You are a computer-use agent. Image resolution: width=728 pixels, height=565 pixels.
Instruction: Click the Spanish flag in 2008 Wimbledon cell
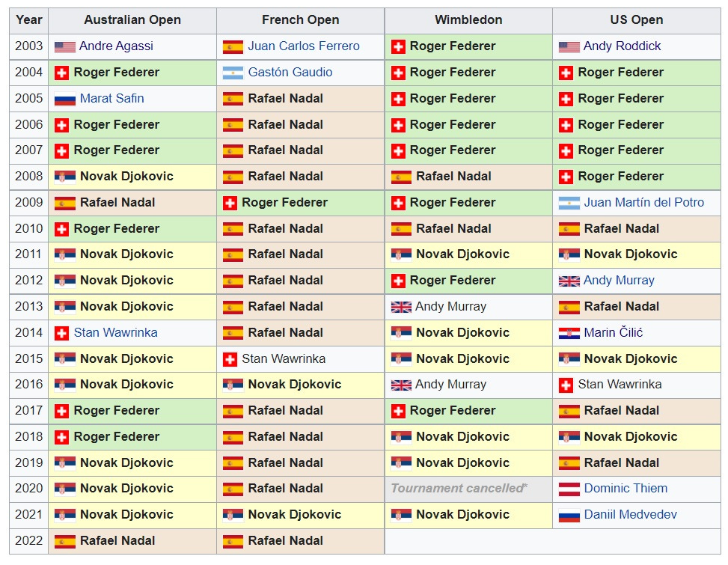pos(401,177)
